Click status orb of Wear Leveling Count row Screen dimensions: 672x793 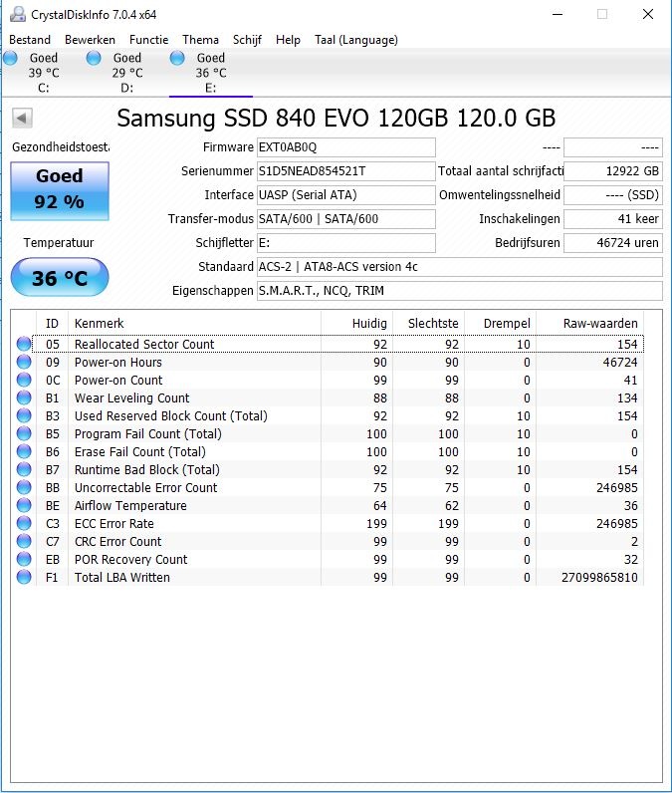click(24, 398)
